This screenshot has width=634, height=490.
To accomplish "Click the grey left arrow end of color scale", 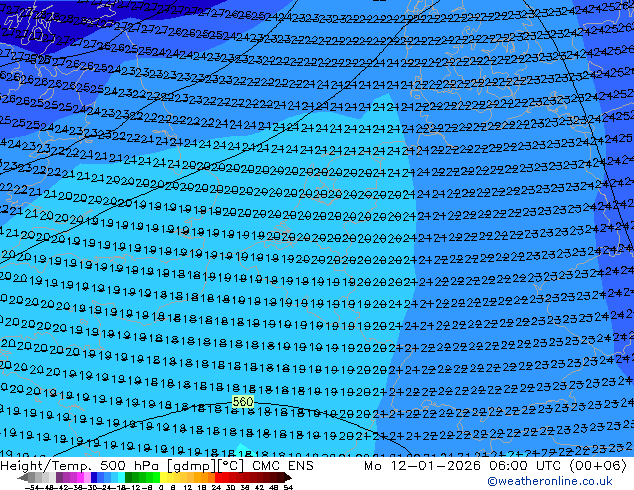I will tap(23, 478).
